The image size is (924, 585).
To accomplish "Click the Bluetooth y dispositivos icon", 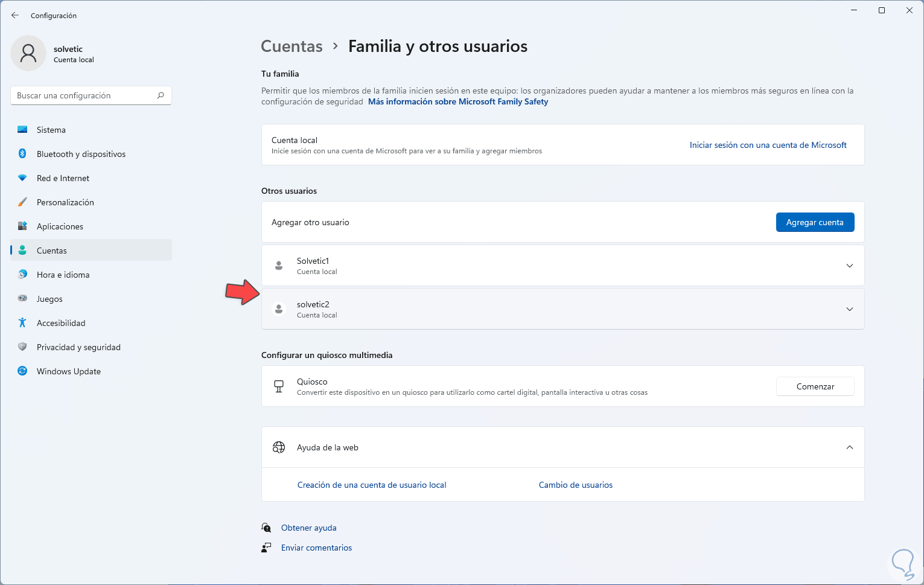I will tap(22, 154).
